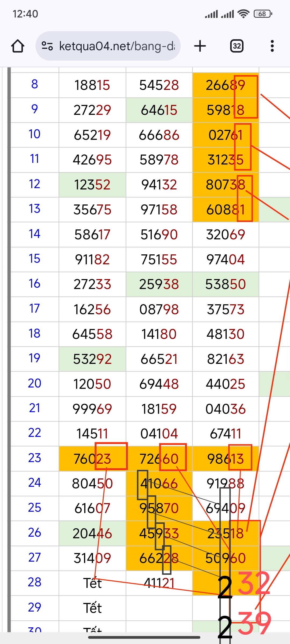Tap row number 17 in first column

tap(35, 309)
